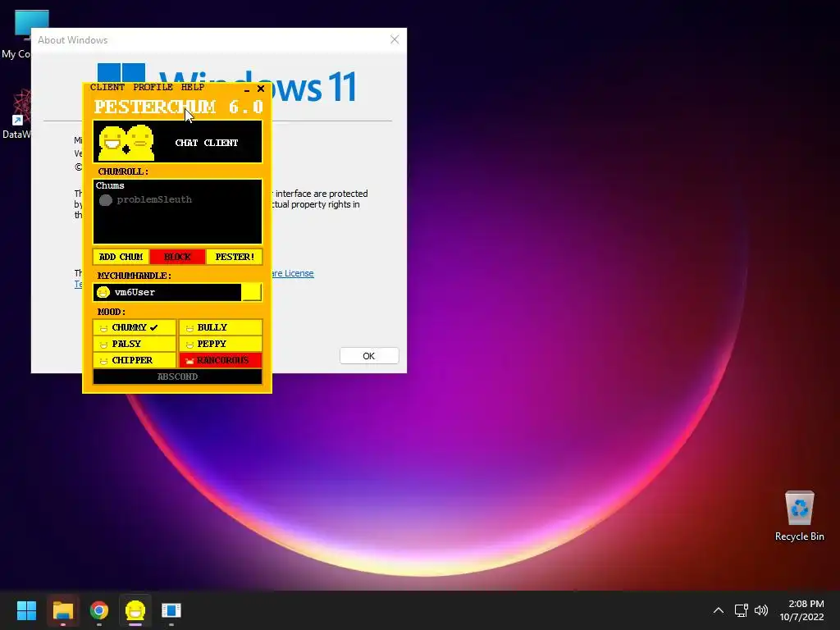Open the CLIENT menu in Pesterchum
This screenshot has height=630, width=840.
pos(107,87)
